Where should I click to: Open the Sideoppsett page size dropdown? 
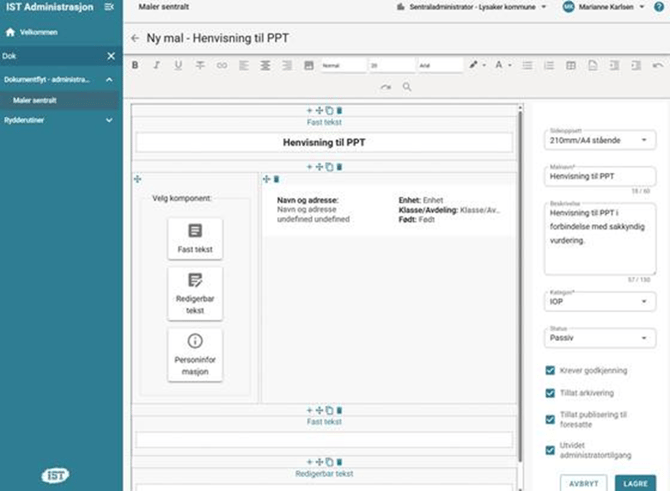pyautogui.click(x=599, y=140)
